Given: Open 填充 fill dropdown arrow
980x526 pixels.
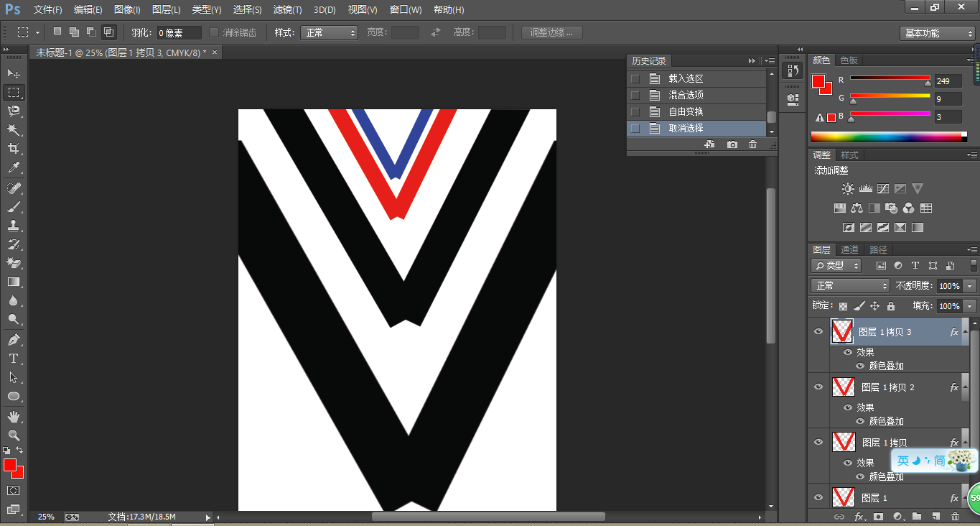Looking at the screenshot, I should click(970, 306).
